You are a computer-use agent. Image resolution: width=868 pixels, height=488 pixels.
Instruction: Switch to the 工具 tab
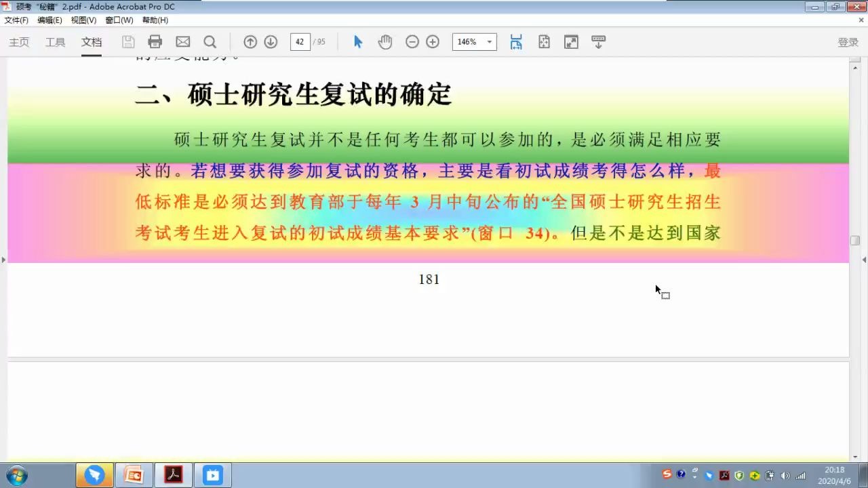pos(55,41)
